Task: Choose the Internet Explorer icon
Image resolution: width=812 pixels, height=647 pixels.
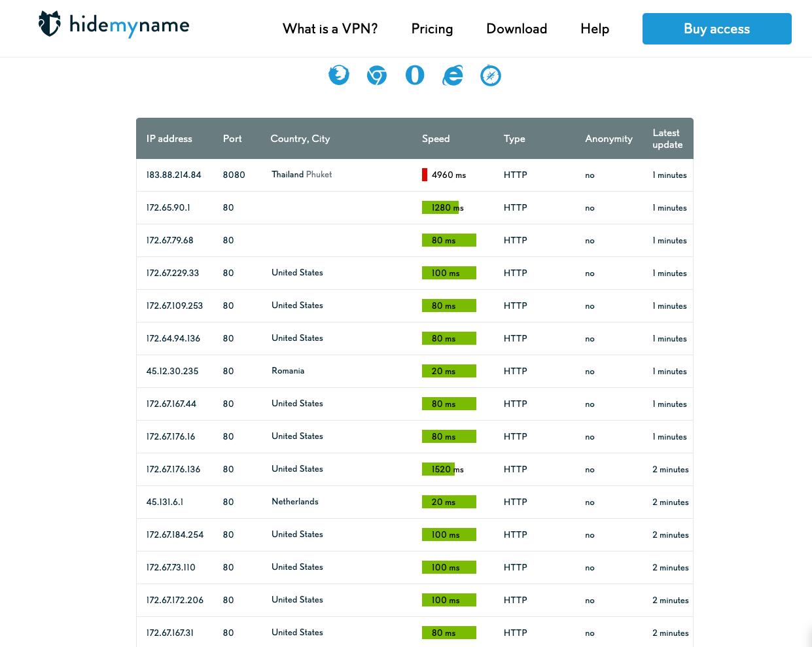Action: (453, 75)
